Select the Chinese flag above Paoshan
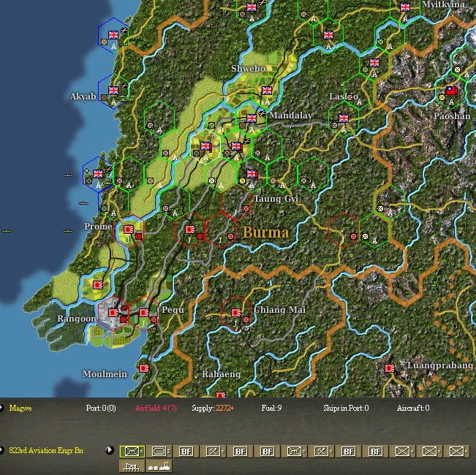This screenshot has height=475, width=476. point(451,91)
